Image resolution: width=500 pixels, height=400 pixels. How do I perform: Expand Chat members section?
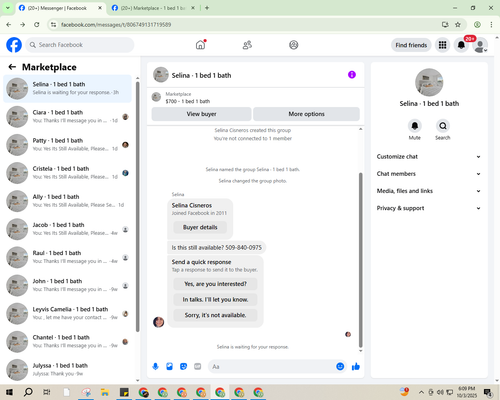click(x=429, y=174)
